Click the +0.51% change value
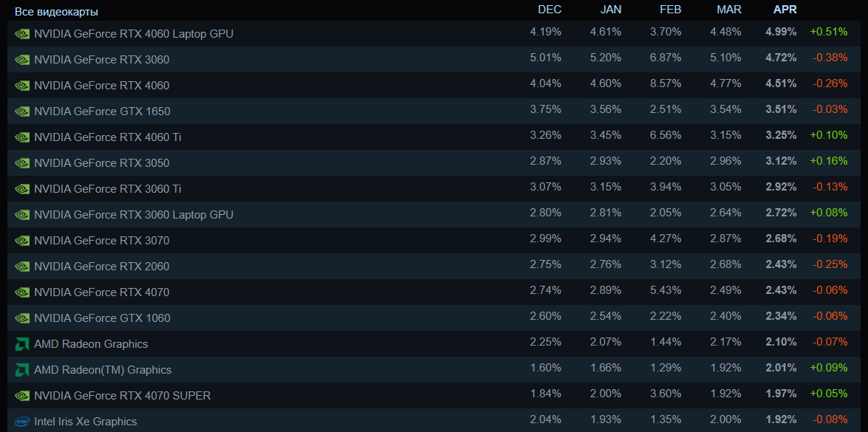868x432 pixels. point(828,32)
